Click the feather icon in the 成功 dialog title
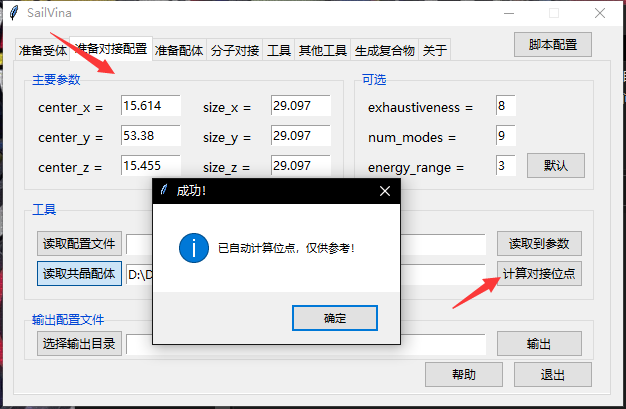The width and height of the screenshot is (626, 409). (164, 190)
